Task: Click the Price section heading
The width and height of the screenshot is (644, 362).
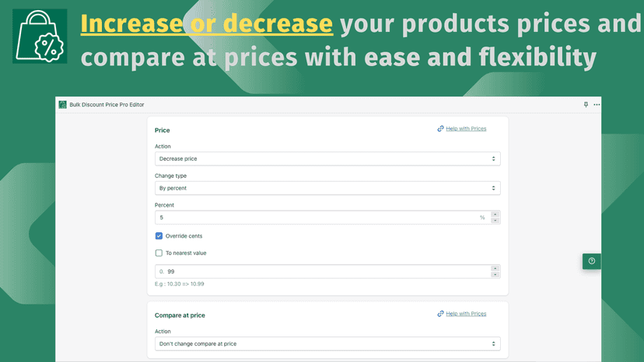Action: point(163,130)
